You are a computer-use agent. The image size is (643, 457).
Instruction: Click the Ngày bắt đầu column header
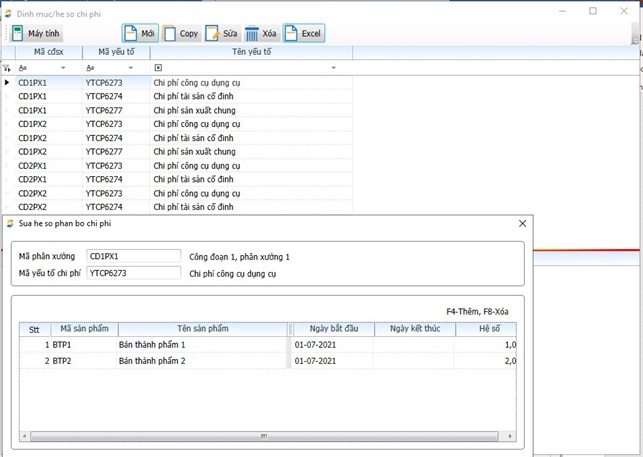point(331,329)
